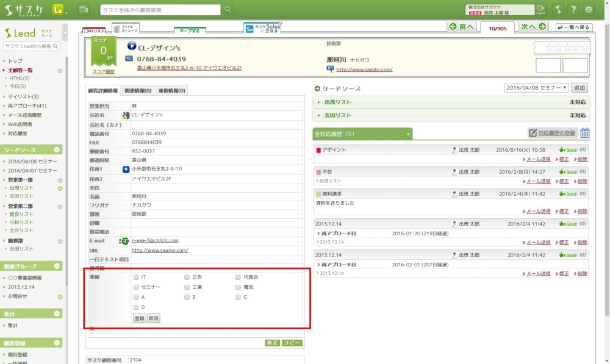Open the help question mark icon

point(573,9)
